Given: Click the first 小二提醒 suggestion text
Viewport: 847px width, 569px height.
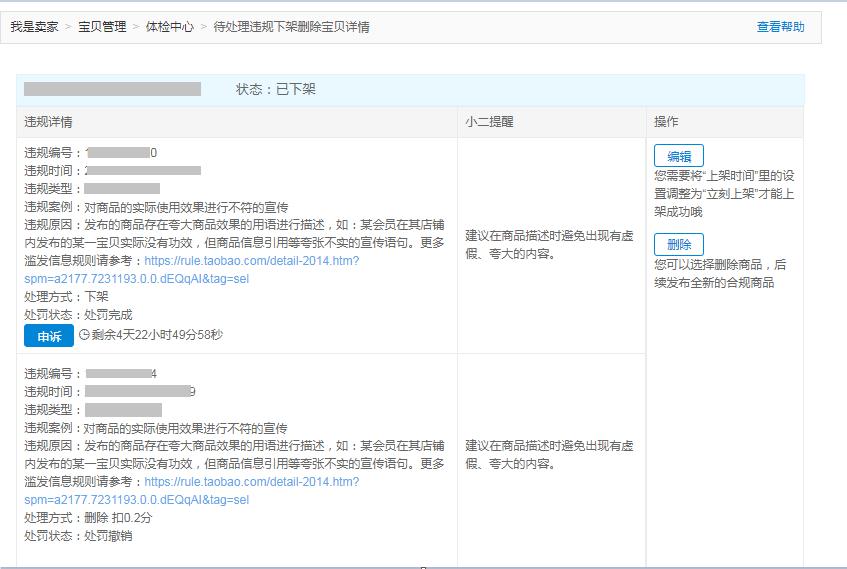Looking at the screenshot, I should coord(549,244).
